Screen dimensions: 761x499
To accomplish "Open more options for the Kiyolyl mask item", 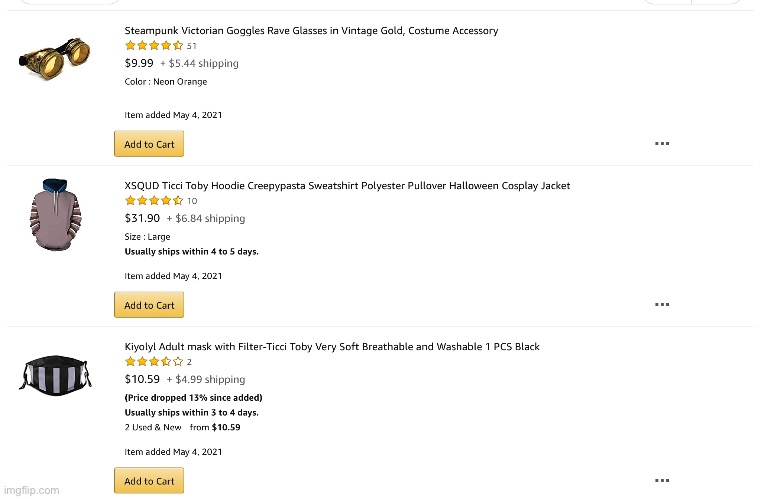I will click(x=662, y=480).
